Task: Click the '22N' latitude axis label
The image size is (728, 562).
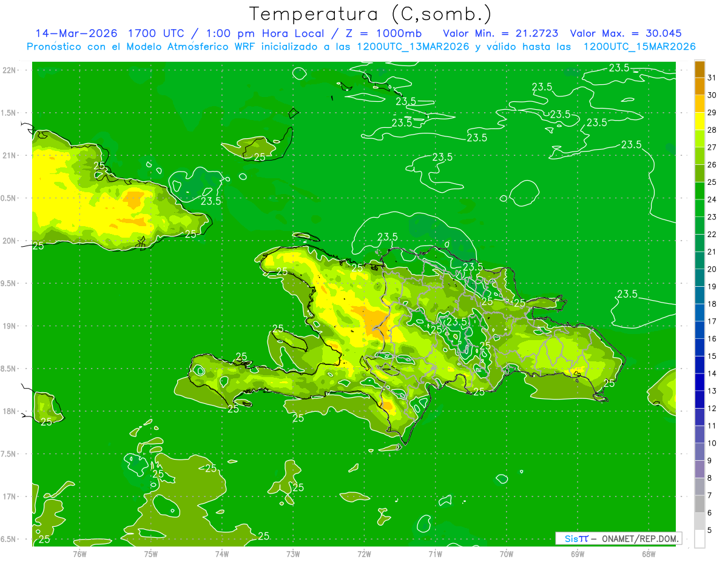Action: [9, 70]
